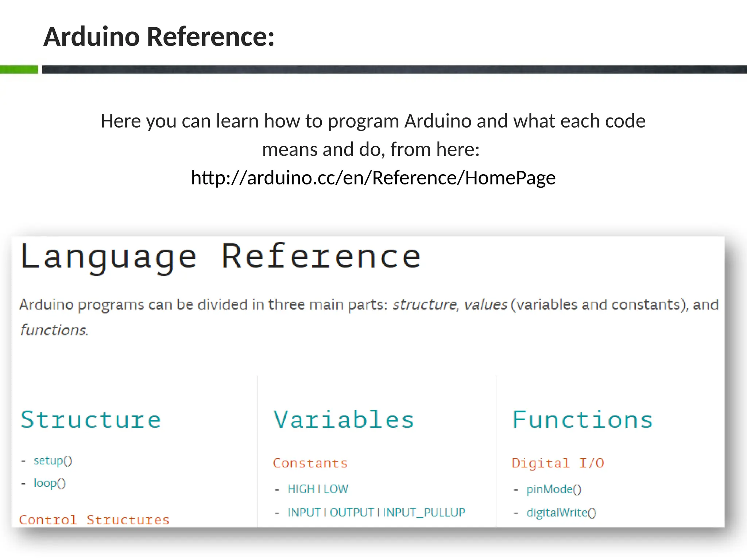Select the Functions column heading
Image resolution: width=747 pixels, height=560 pixels.
tap(582, 420)
